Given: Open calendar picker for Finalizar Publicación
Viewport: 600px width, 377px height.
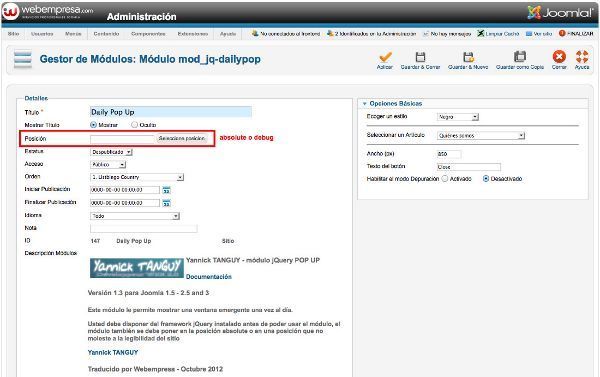Looking at the screenshot, I should pyautogui.click(x=166, y=203).
